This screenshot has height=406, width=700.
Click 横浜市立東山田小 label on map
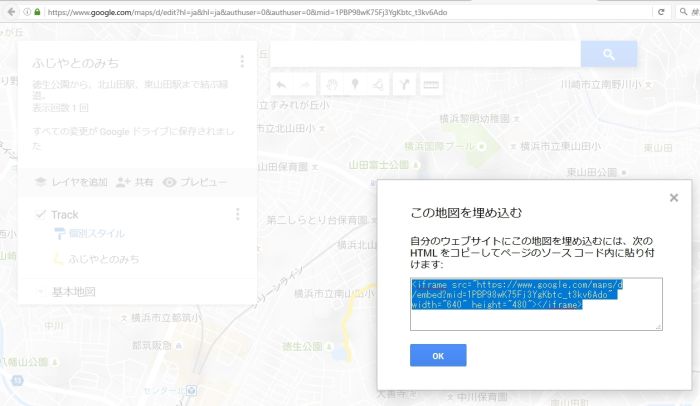point(560,146)
